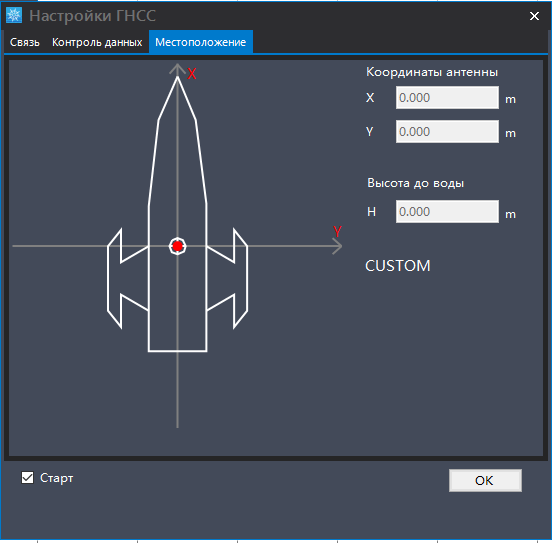Click the antenna X coordinate field
Screen dimensions: 554x543
tap(447, 98)
